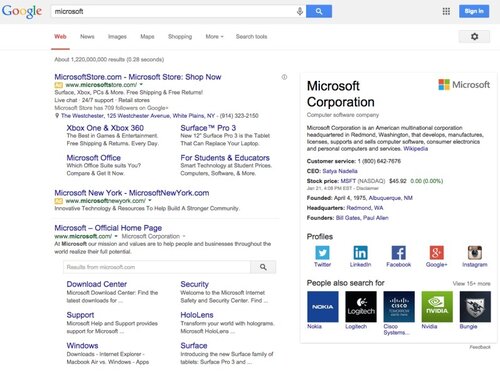Image resolution: width=500 pixels, height=376 pixels.
Task: Open the Windows sitelink
Action: click(82, 346)
